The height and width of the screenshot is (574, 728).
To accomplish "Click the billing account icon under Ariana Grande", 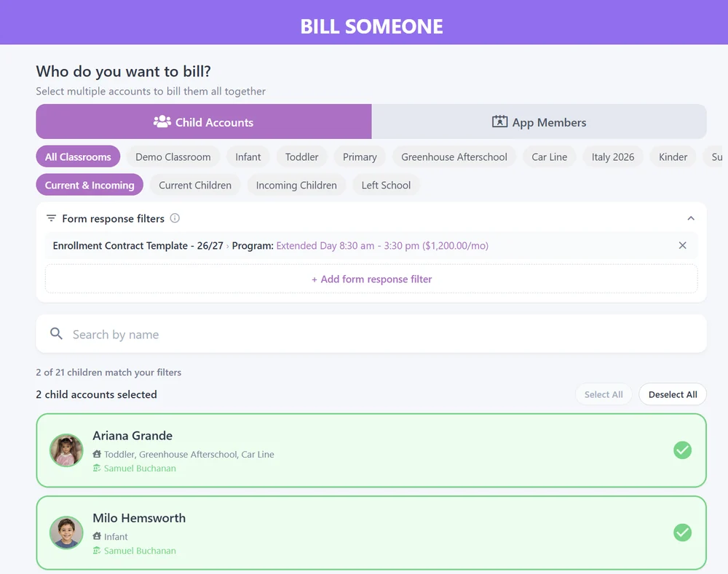I will [x=97, y=468].
